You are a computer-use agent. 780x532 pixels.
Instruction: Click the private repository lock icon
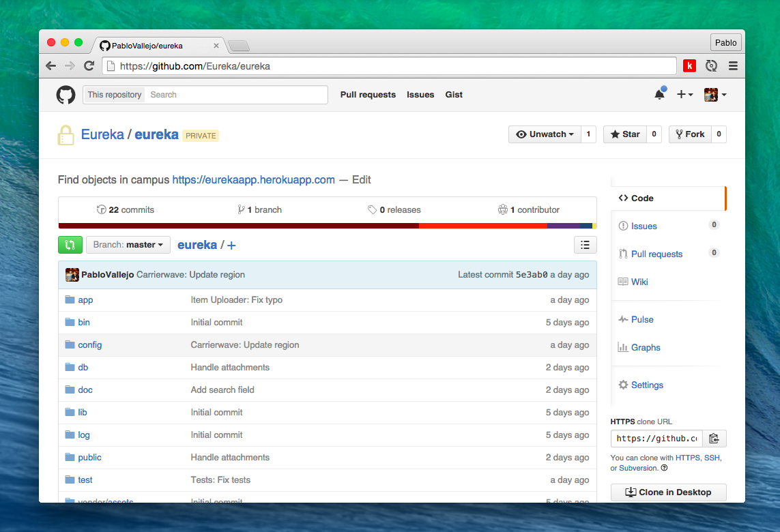click(x=66, y=135)
